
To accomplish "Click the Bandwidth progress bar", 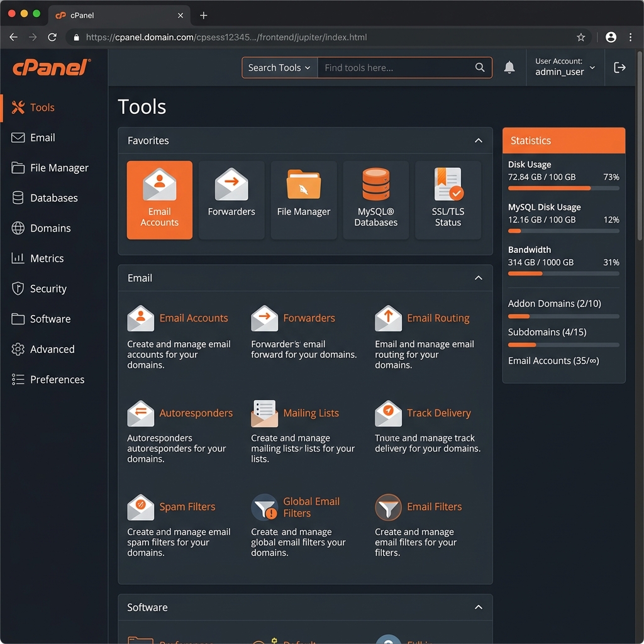I will [x=563, y=274].
